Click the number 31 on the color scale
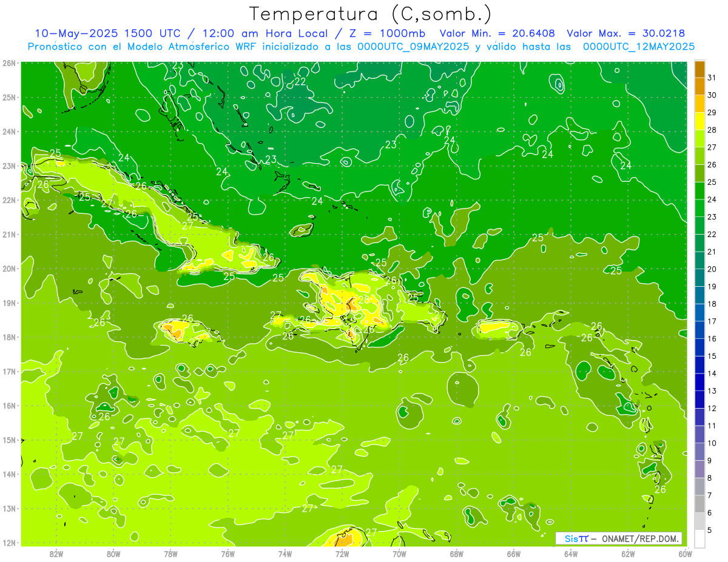728x562 pixels. point(712,78)
